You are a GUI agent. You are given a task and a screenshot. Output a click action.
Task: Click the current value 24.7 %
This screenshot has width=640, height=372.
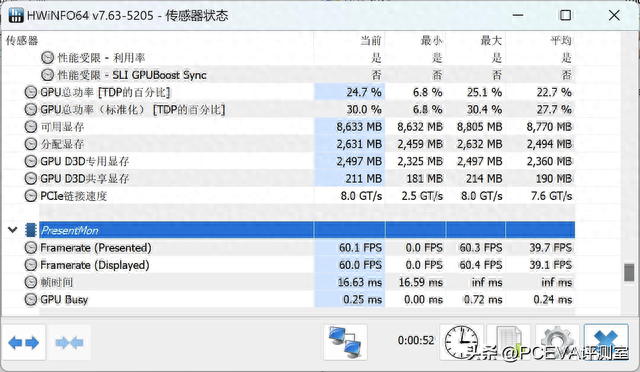tap(364, 92)
